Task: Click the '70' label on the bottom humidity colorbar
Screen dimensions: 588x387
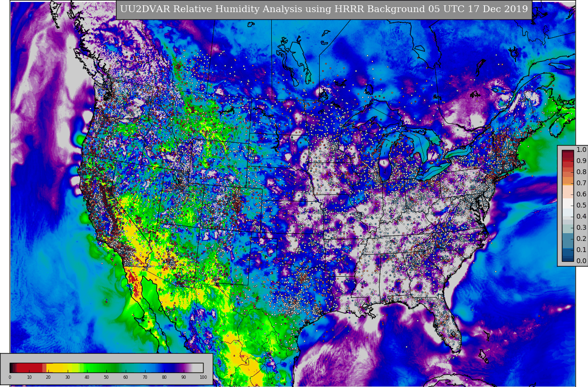Action: pyautogui.click(x=145, y=377)
